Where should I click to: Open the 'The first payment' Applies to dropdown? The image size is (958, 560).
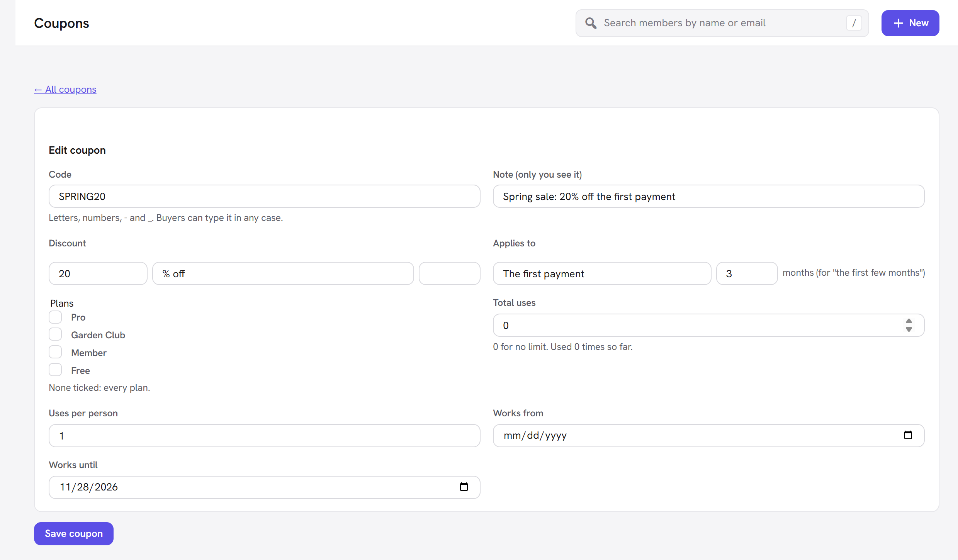click(x=602, y=273)
